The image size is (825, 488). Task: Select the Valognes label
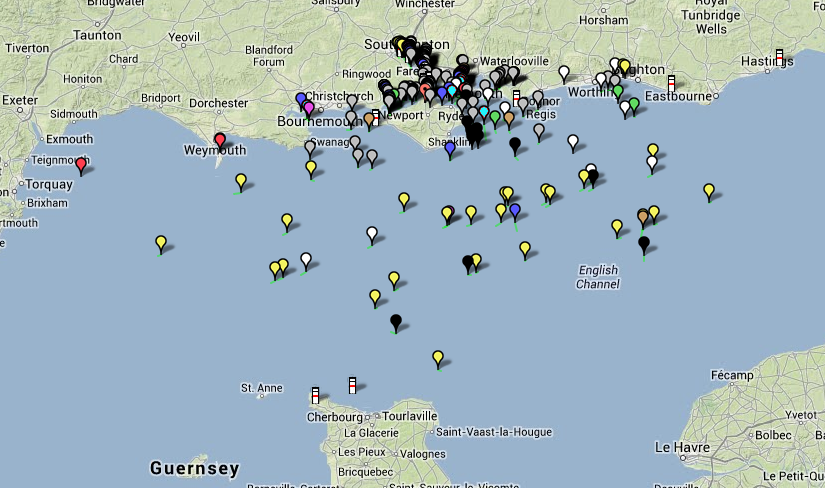point(423,454)
